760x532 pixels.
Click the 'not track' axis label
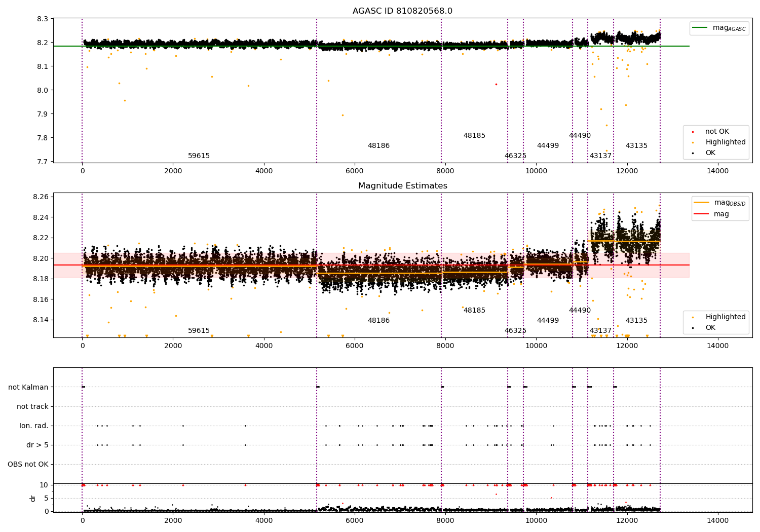[x=32, y=406]
